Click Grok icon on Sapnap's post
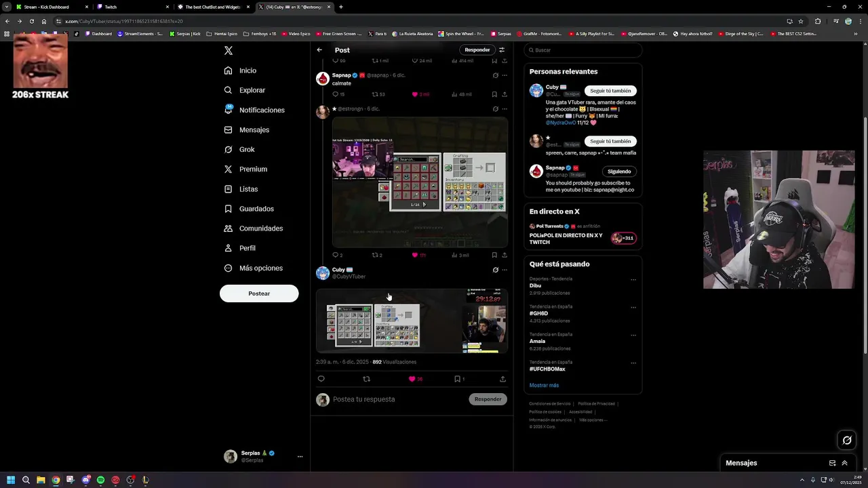Image resolution: width=868 pixels, height=488 pixels. pyautogui.click(x=495, y=75)
